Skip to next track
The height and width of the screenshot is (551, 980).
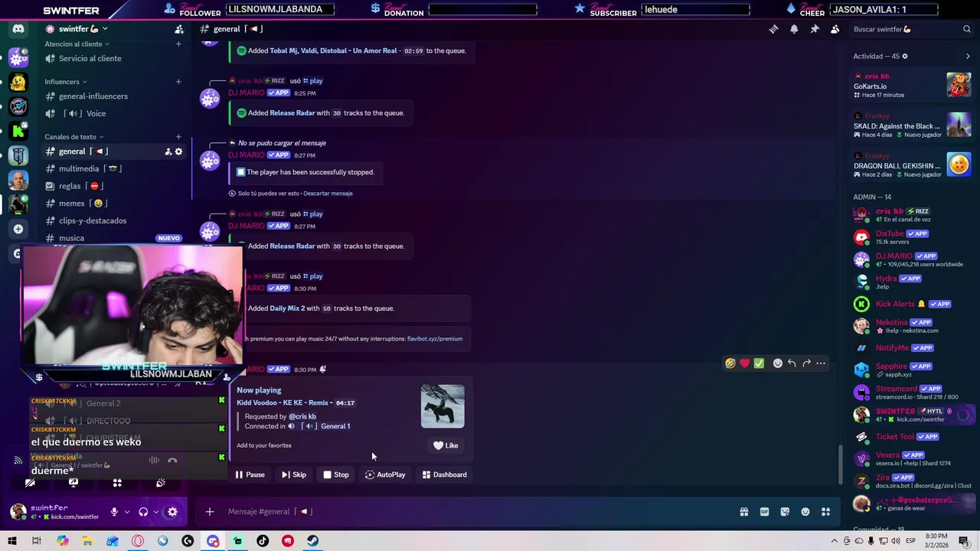[x=294, y=474]
